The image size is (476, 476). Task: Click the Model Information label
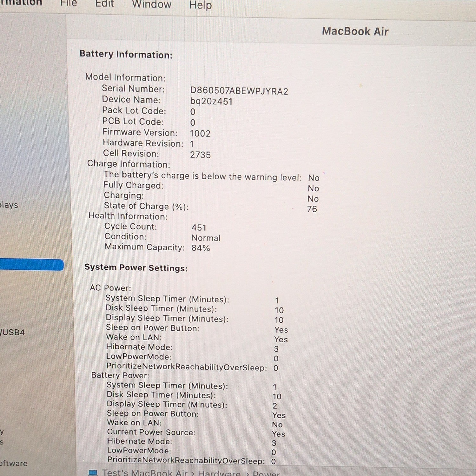(125, 77)
